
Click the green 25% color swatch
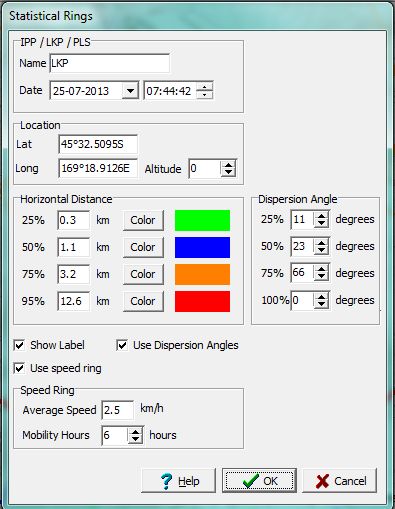202,220
